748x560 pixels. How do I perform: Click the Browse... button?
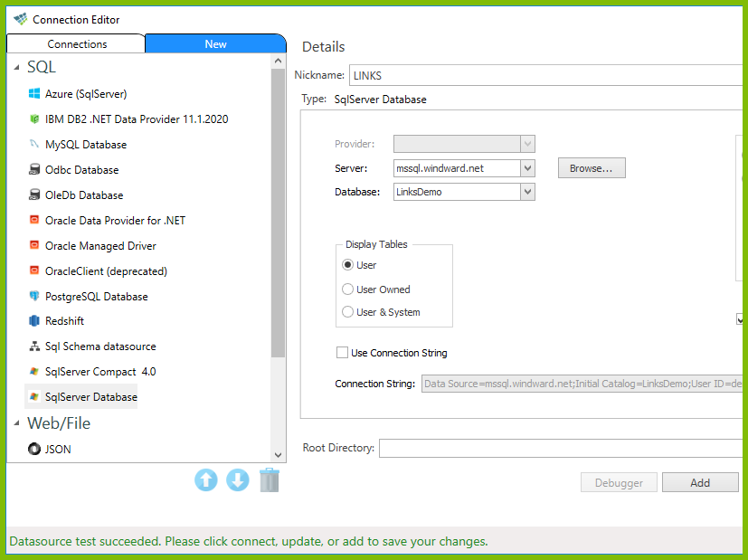coord(592,168)
